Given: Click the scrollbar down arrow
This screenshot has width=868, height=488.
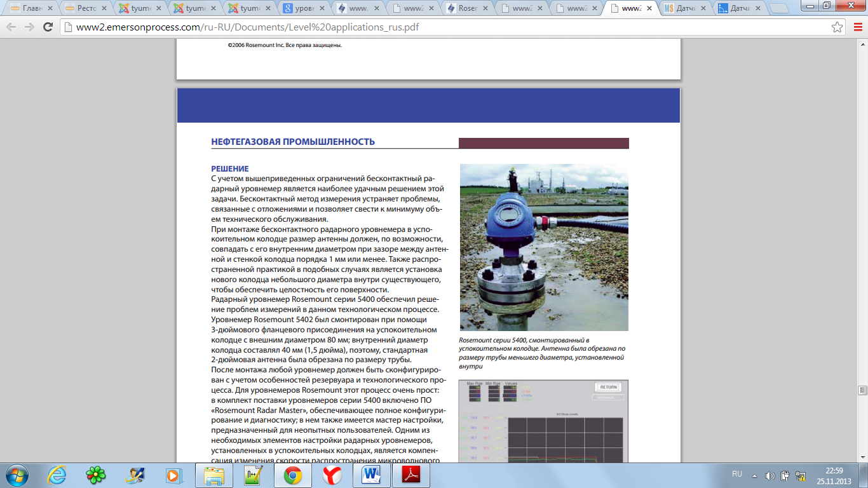Looking at the screenshot, I should tap(862, 457).
